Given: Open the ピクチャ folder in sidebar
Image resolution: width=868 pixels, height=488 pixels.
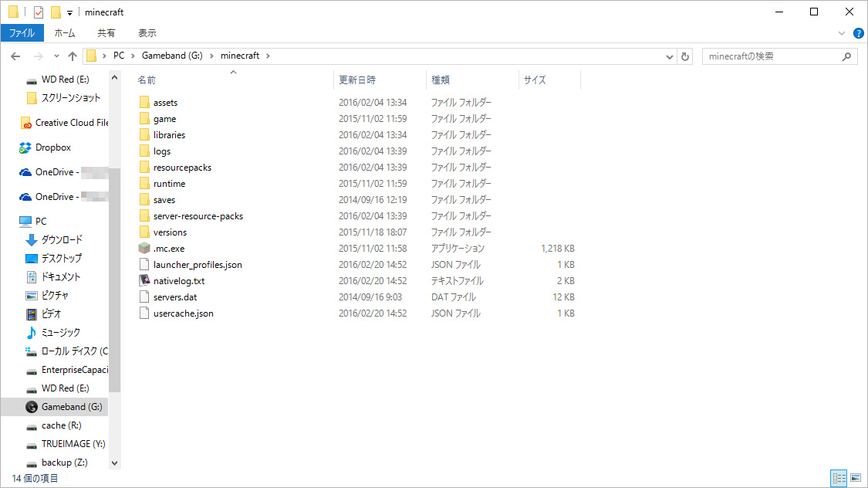Looking at the screenshot, I should tap(47, 295).
